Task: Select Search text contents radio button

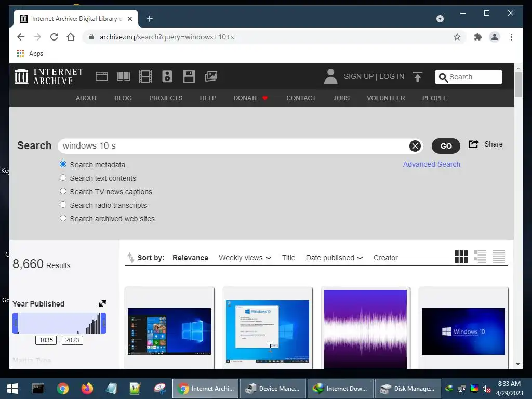Action: coord(63,178)
